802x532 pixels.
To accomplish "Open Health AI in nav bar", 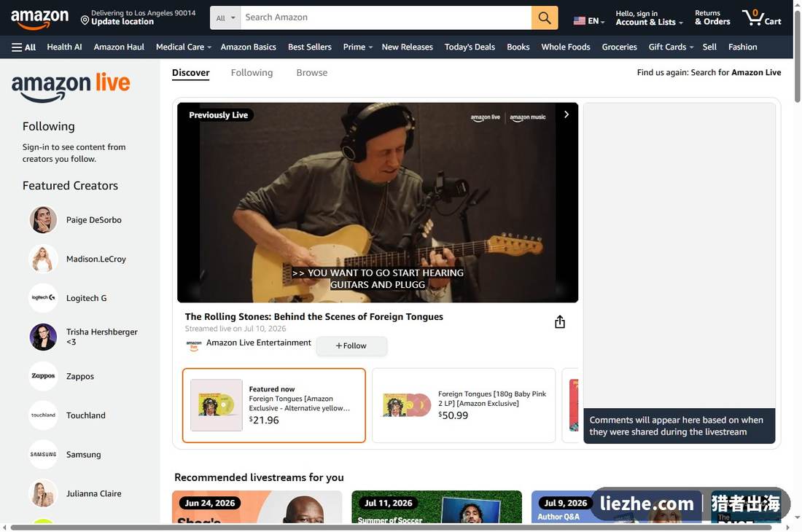I will click(x=64, y=47).
